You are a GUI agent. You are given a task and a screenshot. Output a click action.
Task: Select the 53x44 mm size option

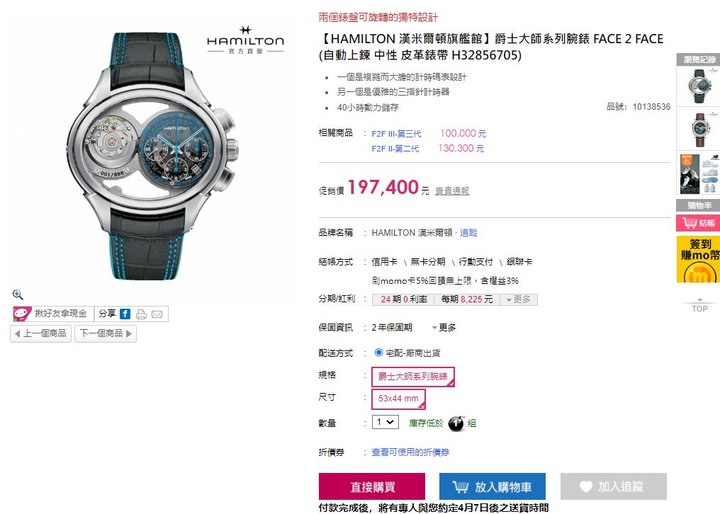pyautogui.click(x=398, y=399)
